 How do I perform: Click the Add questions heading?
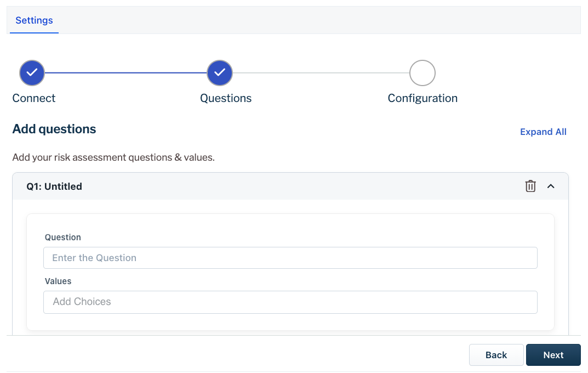(x=54, y=129)
